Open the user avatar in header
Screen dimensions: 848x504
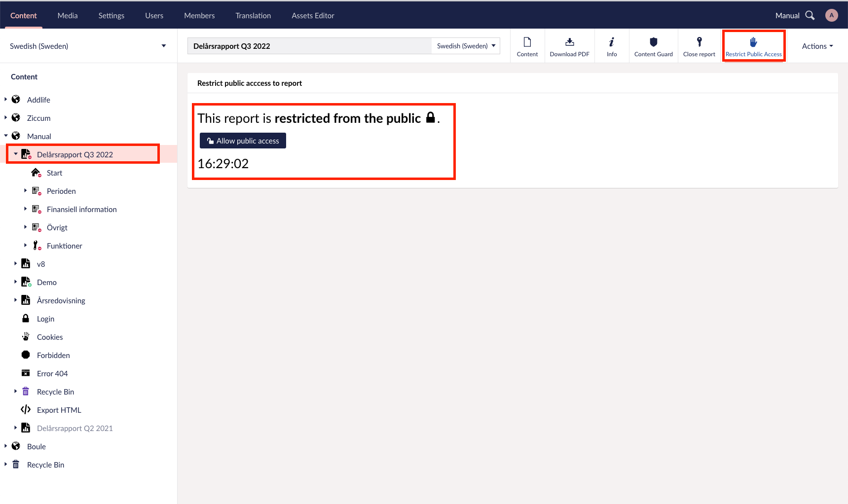point(831,16)
